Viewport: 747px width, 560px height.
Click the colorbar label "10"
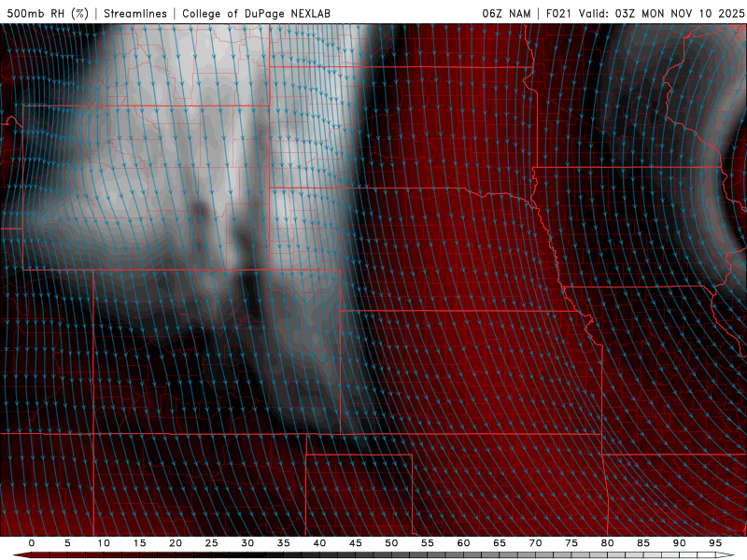click(x=104, y=543)
